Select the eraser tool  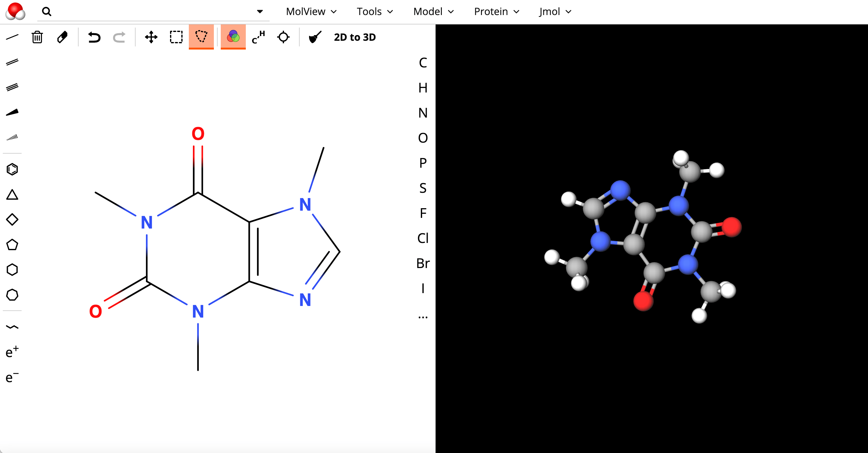62,37
